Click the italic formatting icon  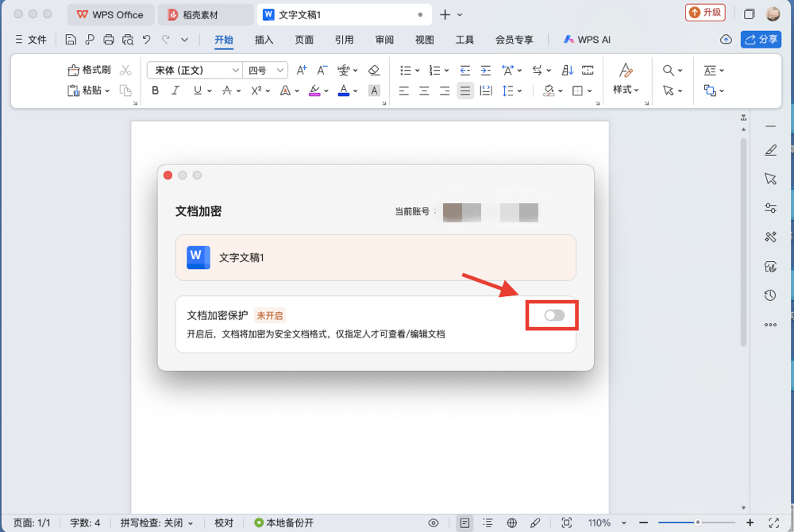coord(175,90)
